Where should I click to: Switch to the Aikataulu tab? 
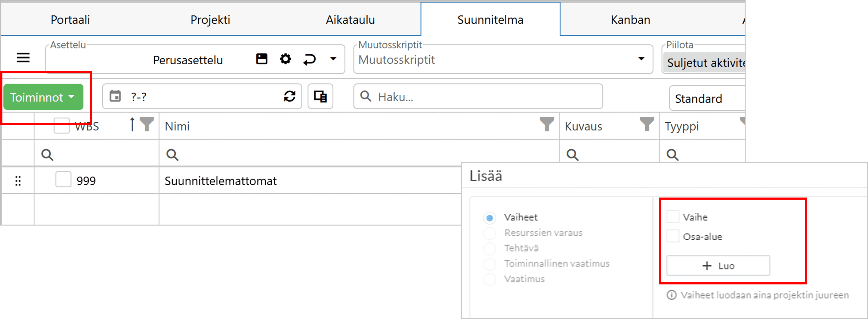(x=350, y=20)
